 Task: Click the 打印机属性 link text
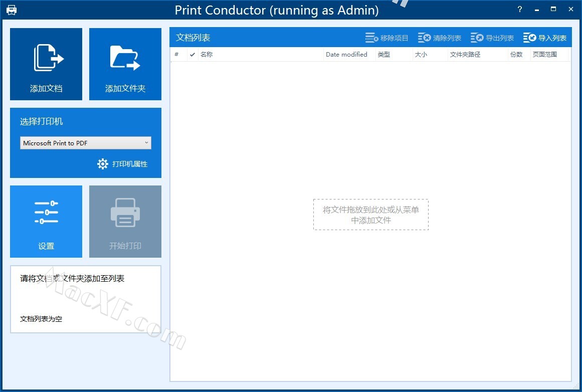[130, 164]
